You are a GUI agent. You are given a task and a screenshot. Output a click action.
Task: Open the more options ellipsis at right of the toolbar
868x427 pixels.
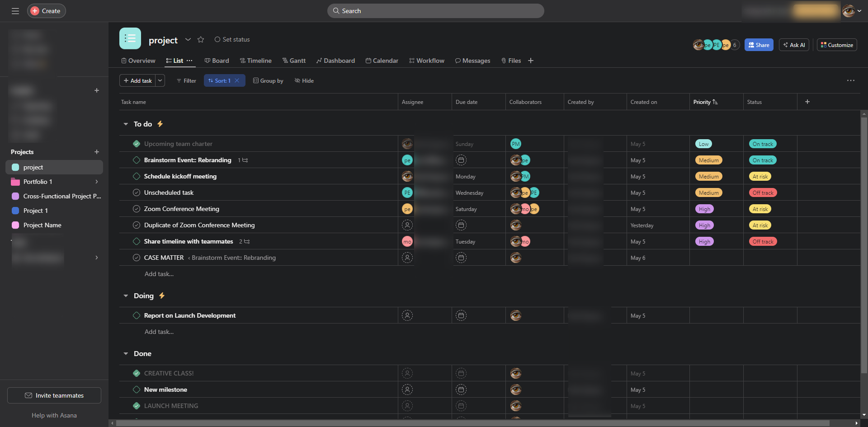(850, 80)
